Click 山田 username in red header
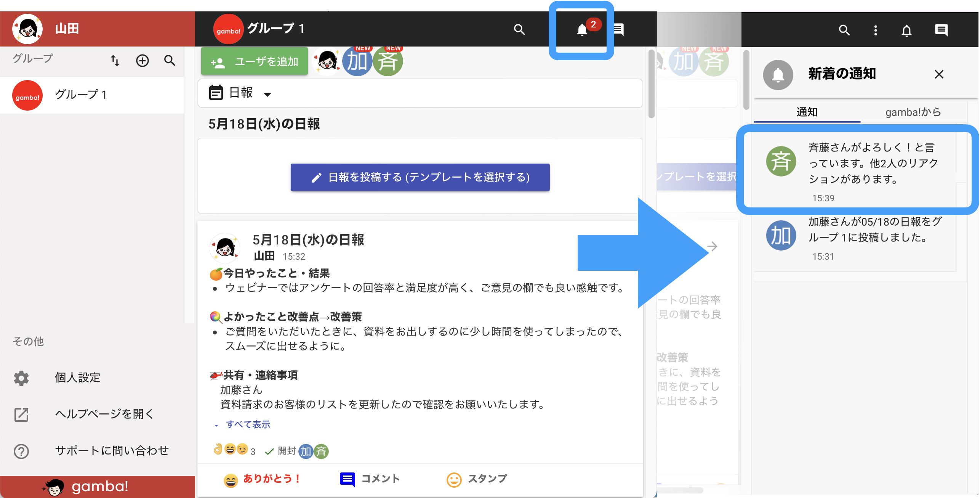 (x=67, y=29)
